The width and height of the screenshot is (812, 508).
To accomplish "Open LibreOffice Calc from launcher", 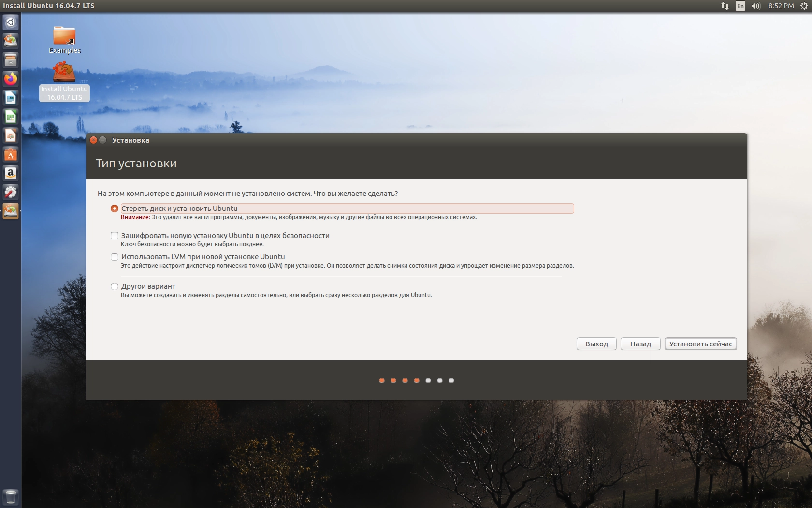I will [11, 117].
